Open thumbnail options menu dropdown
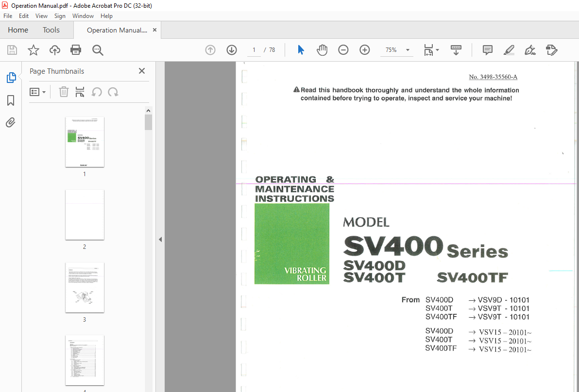579x392 pixels. click(38, 92)
